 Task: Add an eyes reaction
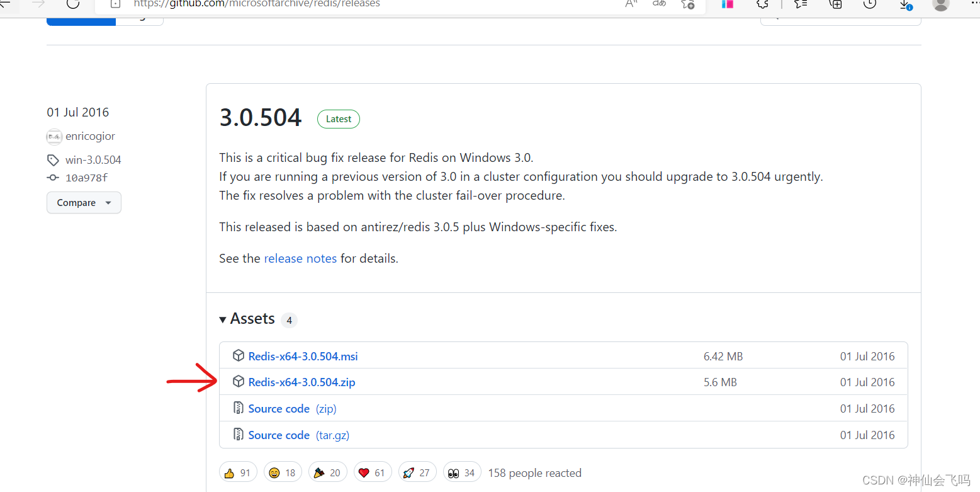462,472
